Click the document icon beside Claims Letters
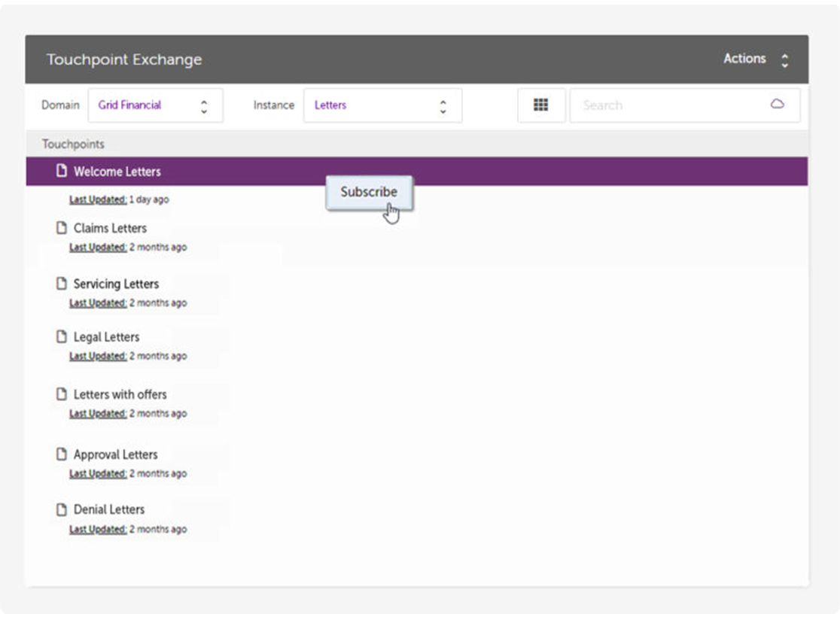 pos(62,227)
